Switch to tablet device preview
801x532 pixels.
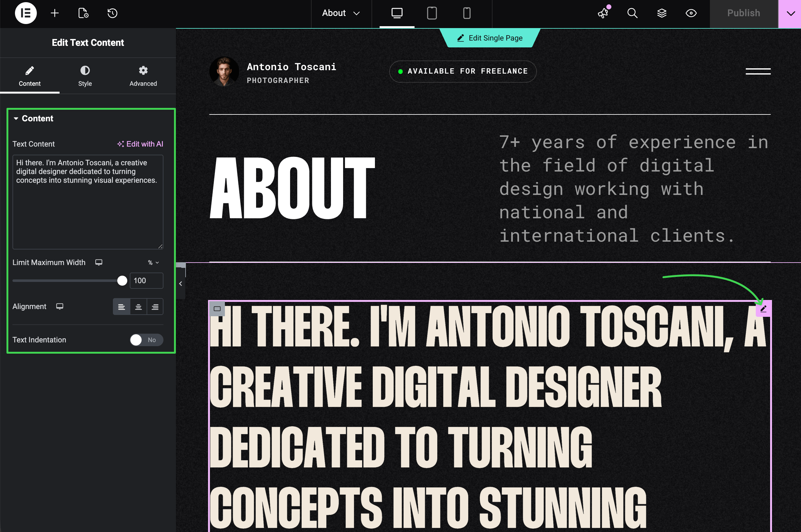[x=432, y=13]
